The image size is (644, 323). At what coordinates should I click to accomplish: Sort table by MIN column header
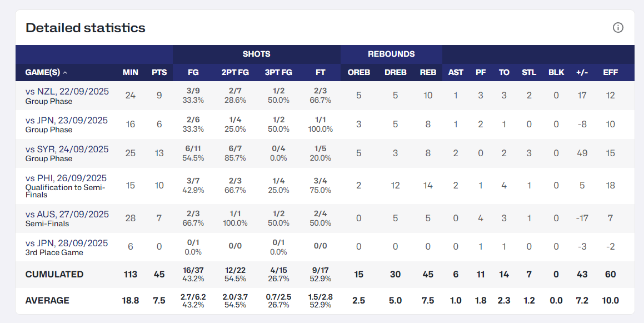pyautogui.click(x=130, y=72)
